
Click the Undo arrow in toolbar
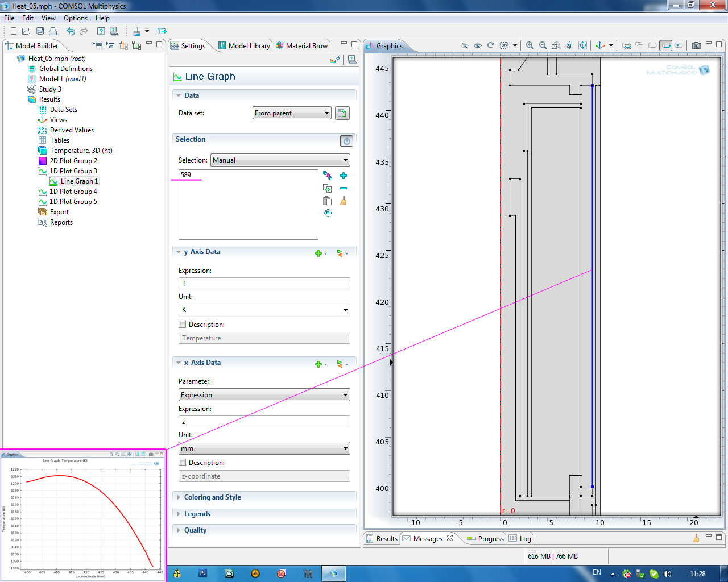71,31
